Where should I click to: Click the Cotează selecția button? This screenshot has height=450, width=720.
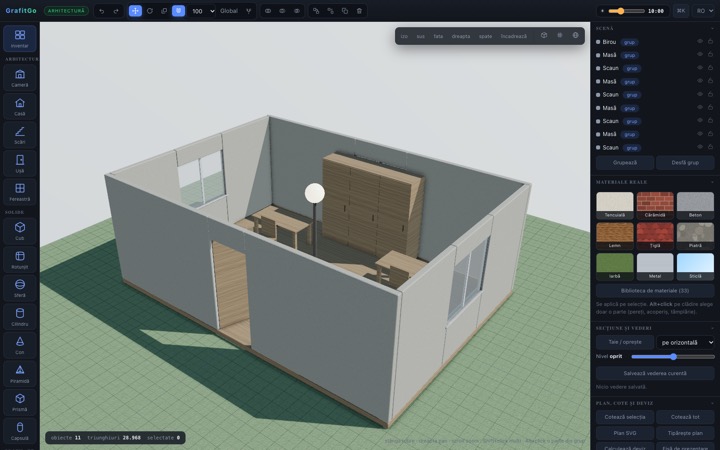point(625,417)
